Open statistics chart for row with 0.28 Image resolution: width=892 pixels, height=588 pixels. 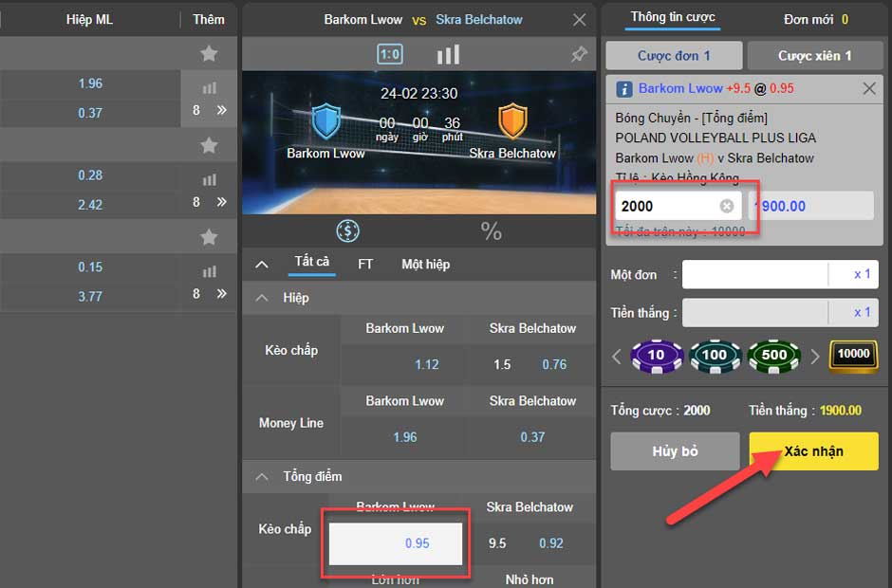coord(210,179)
